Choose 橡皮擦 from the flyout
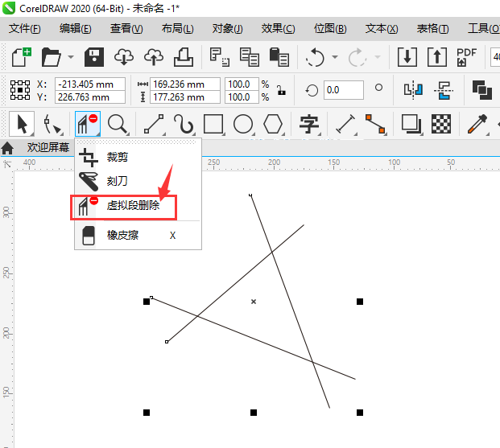This screenshot has width=500, height=448. (138, 236)
